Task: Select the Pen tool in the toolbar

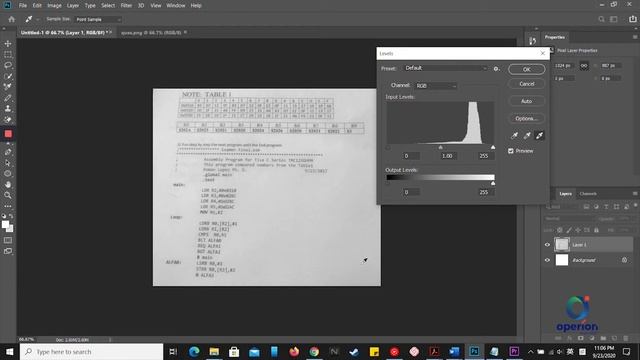Action: [x=8, y=152]
